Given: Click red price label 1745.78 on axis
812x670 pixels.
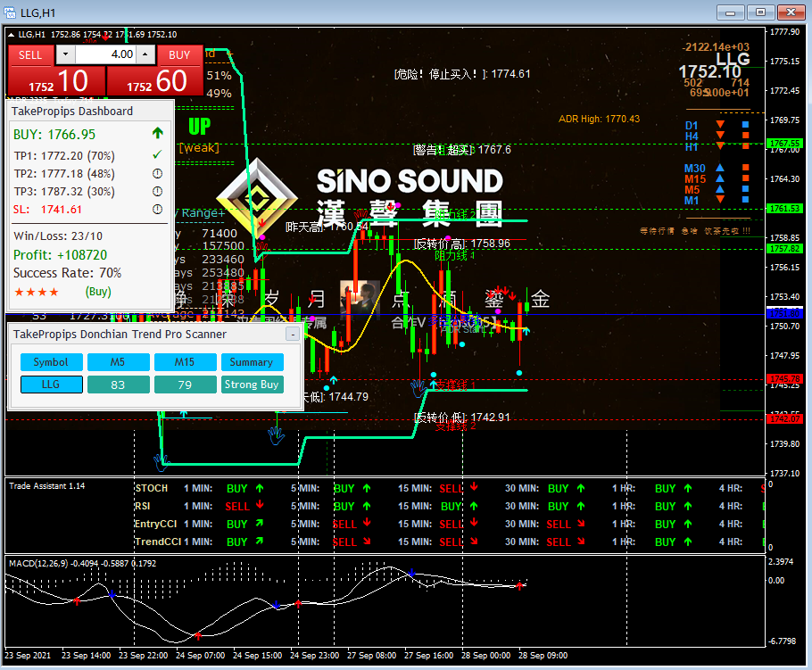Looking at the screenshot, I should [x=784, y=379].
